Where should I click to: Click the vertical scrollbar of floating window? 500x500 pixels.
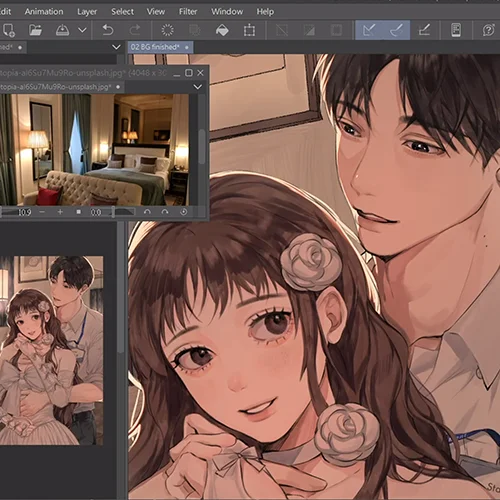[x=202, y=147]
